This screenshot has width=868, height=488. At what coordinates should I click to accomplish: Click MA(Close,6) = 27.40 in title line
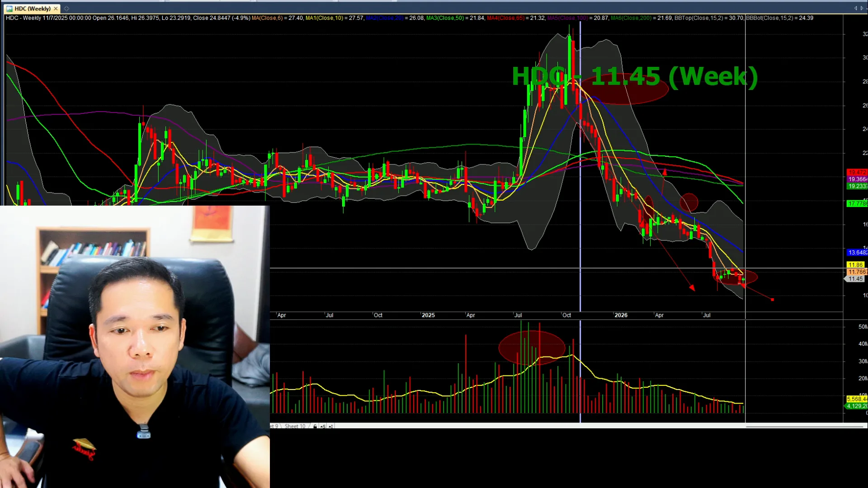277,18
